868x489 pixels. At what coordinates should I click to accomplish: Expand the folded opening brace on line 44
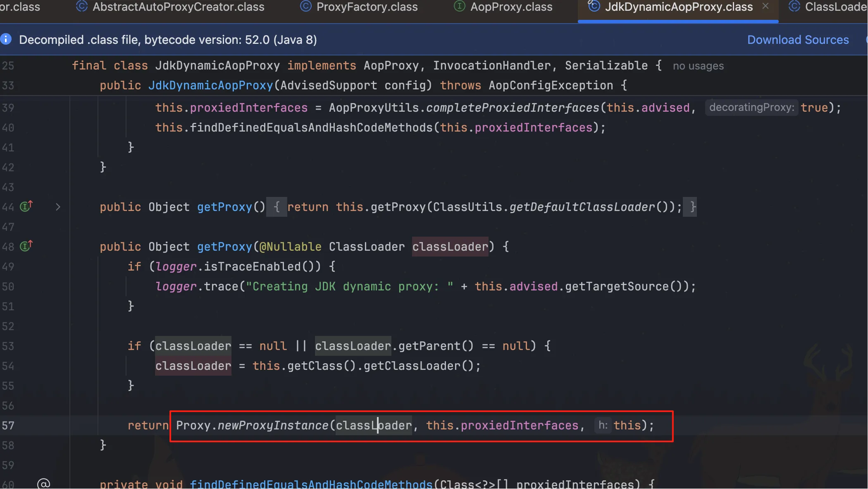(x=277, y=207)
